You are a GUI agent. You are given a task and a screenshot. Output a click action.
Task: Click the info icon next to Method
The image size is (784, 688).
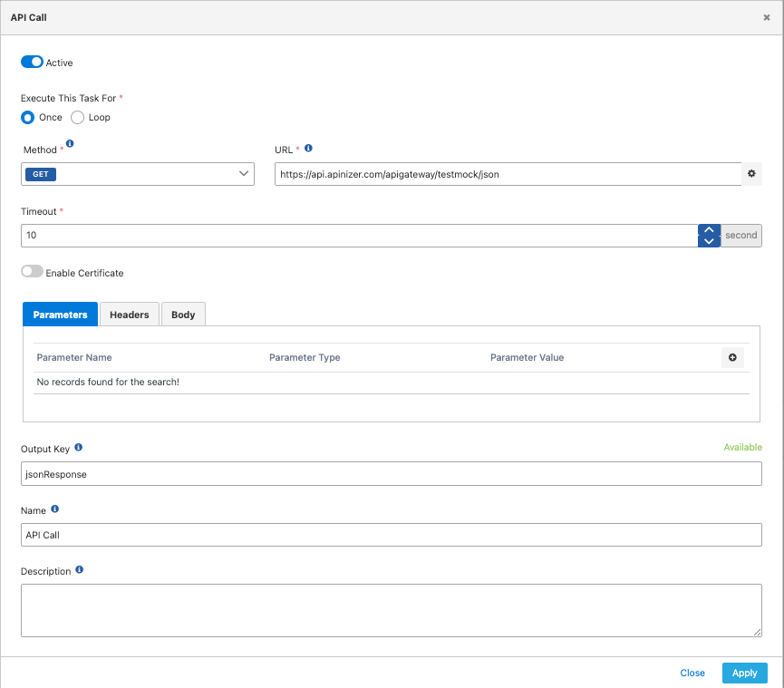pyautogui.click(x=71, y=144)
